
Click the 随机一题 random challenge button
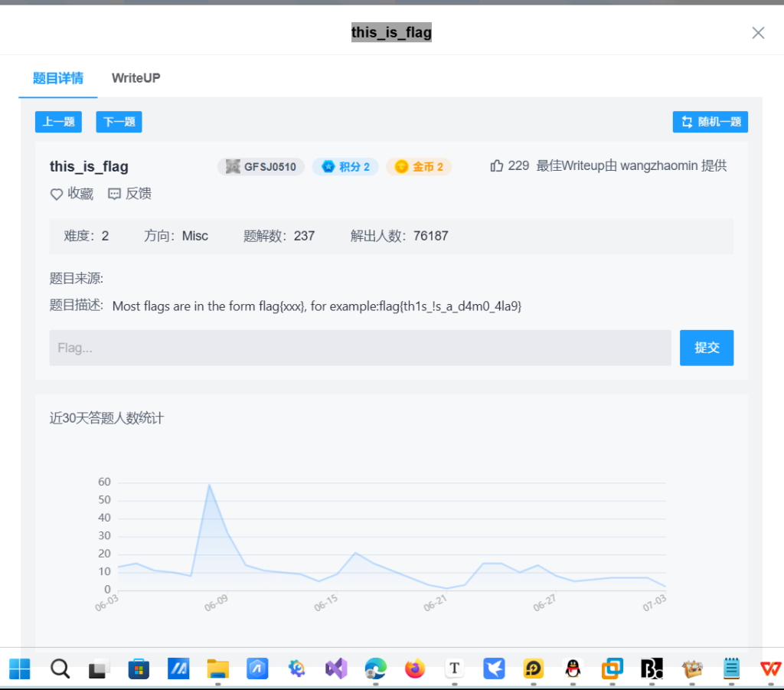tap(710, 122)
